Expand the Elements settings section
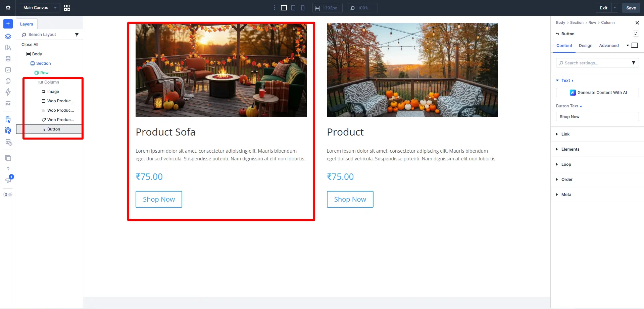The width and height of the screenshot is (644, 309). [x=597, y=149]
